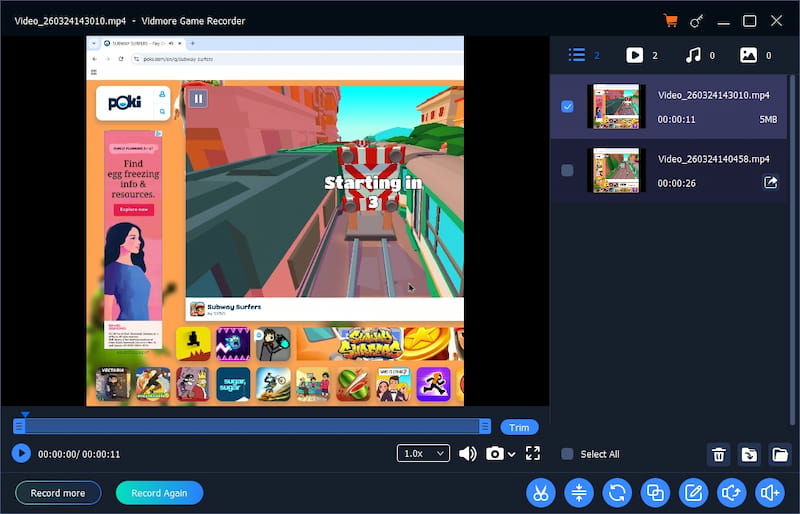
Task: Expand the camera snapshot options arrow
Action: [512, 454]
